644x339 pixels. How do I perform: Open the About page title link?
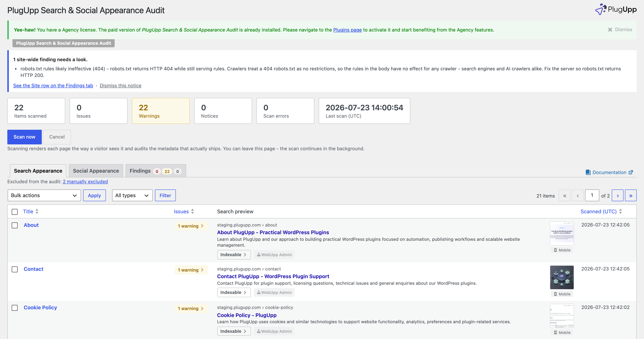click(31, 225)
